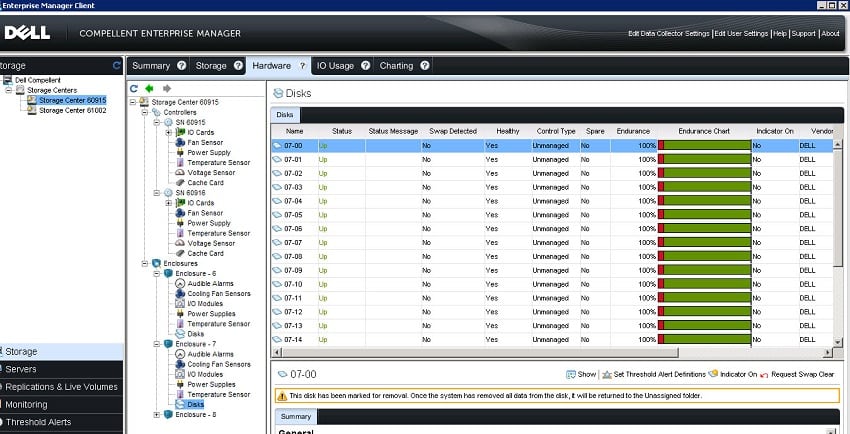
Task: Open Edit User Settings
Action: point(741,34)
